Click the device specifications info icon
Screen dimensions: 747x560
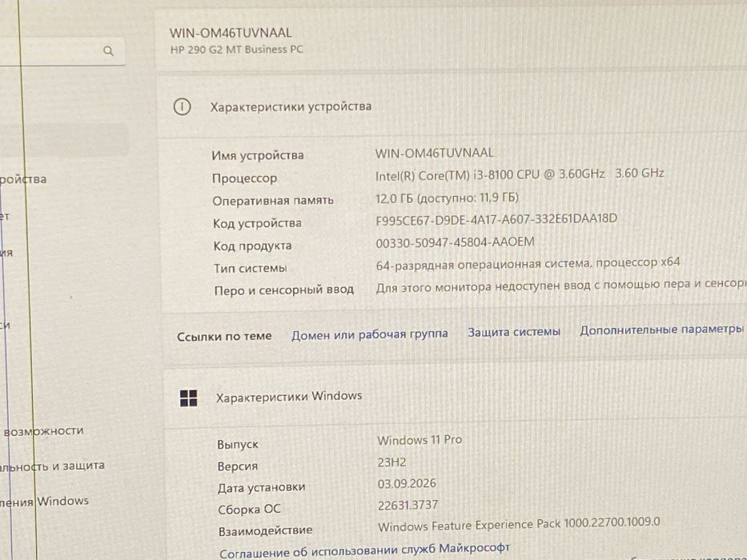tap(182, 106)
